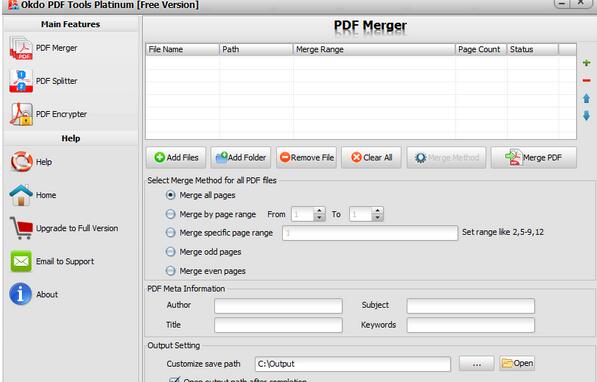Image resolution: width=597 pixels, height=382 pixels.
Task: Open the PDF Encrypter feature icon
Action: click(x=21, y=114)
